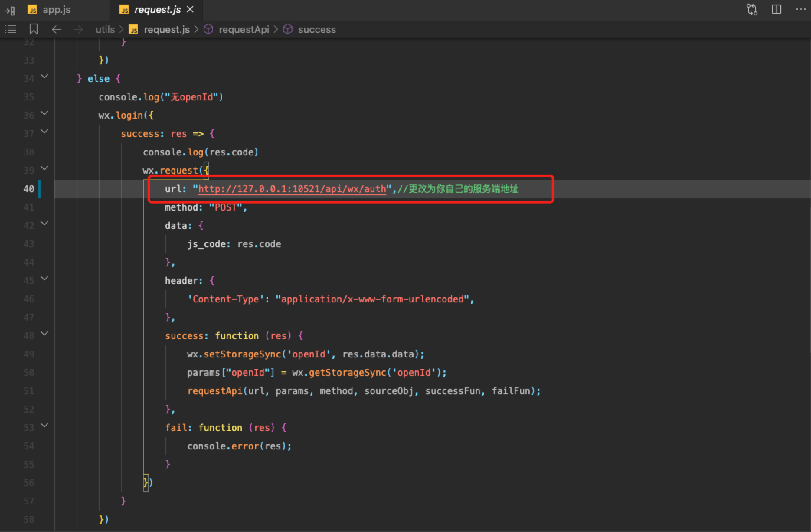Fold the header object at line 45
Image resolution: width=811 pixels, height=532 pixels.
point(44,279)
